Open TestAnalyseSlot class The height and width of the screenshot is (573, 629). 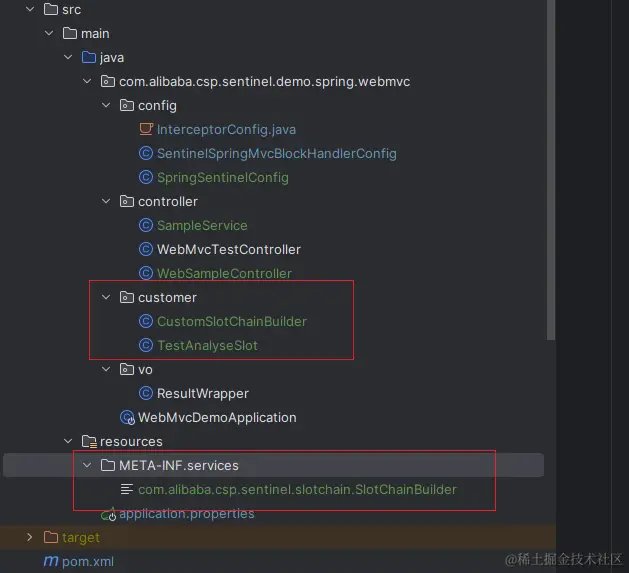pos(207,345)
